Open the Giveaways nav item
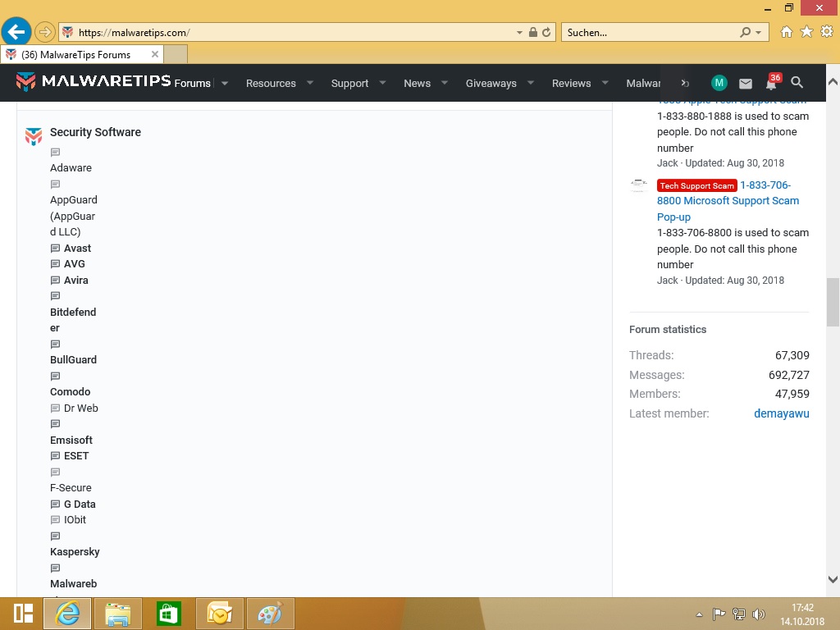This screenshot has height=630, width=840. 491,83
